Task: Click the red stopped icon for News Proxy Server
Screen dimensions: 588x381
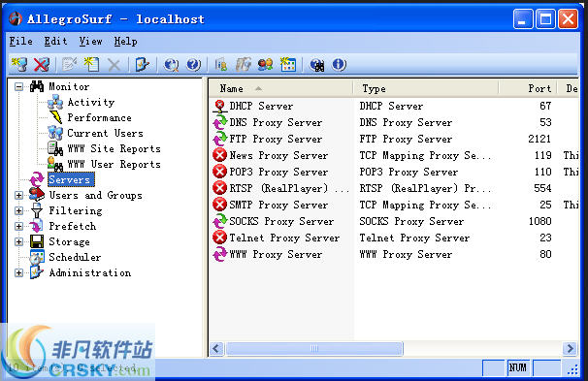Action: (219, 155)
